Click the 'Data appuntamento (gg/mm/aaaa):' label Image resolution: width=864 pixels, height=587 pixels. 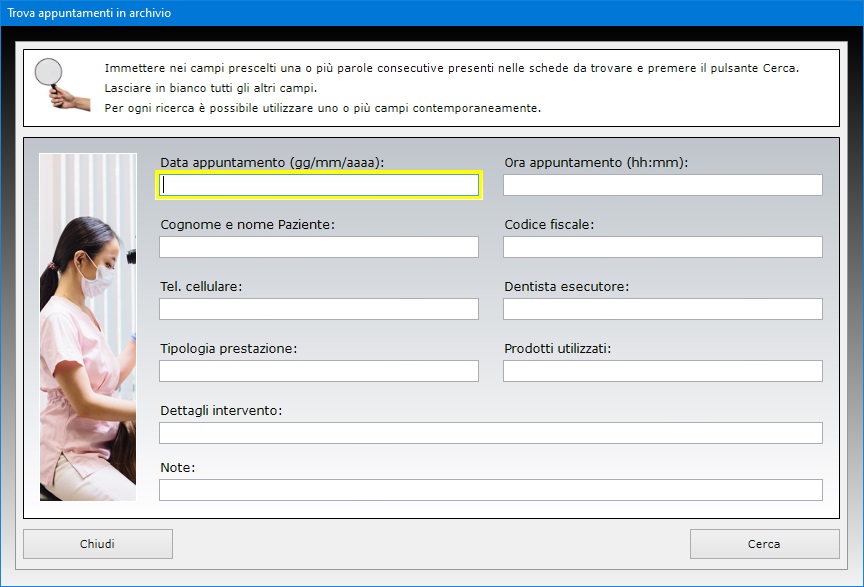tap(272, 162)
